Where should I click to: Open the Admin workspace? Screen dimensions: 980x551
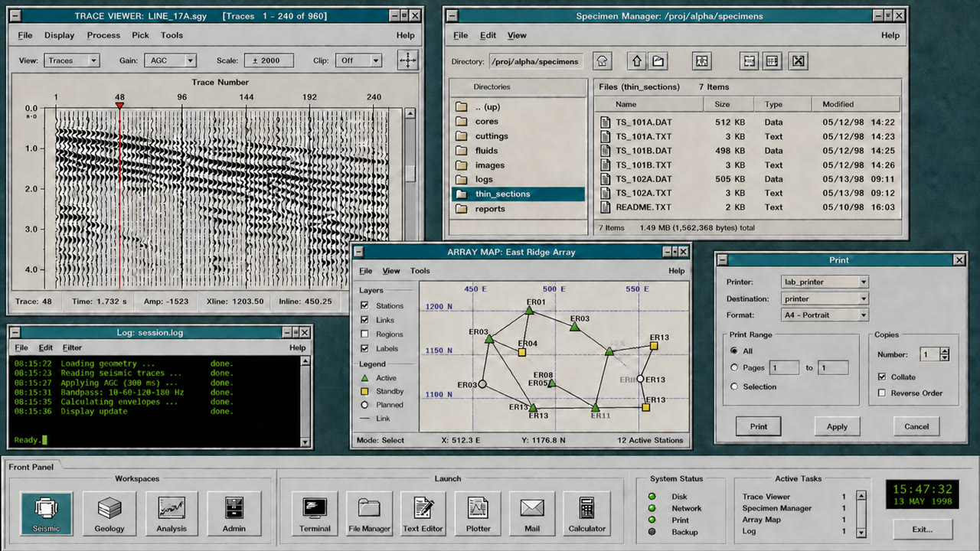coord(234,514)
